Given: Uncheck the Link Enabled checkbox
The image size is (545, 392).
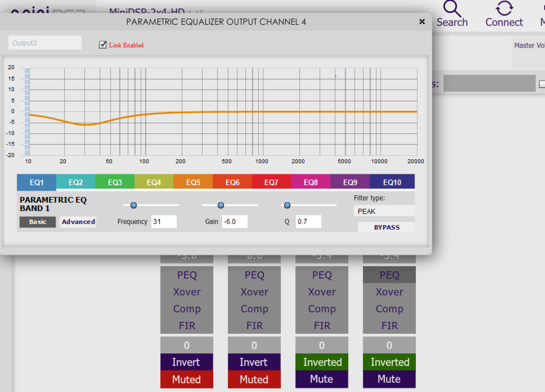Looking at the screenshot, I should pos(103,45).
